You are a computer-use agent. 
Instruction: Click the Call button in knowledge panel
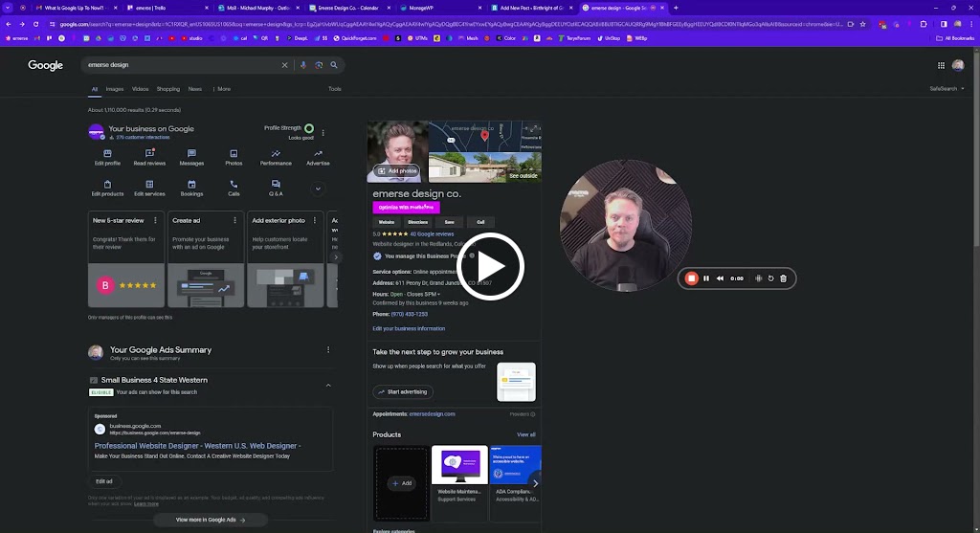[x=480, y=222]
